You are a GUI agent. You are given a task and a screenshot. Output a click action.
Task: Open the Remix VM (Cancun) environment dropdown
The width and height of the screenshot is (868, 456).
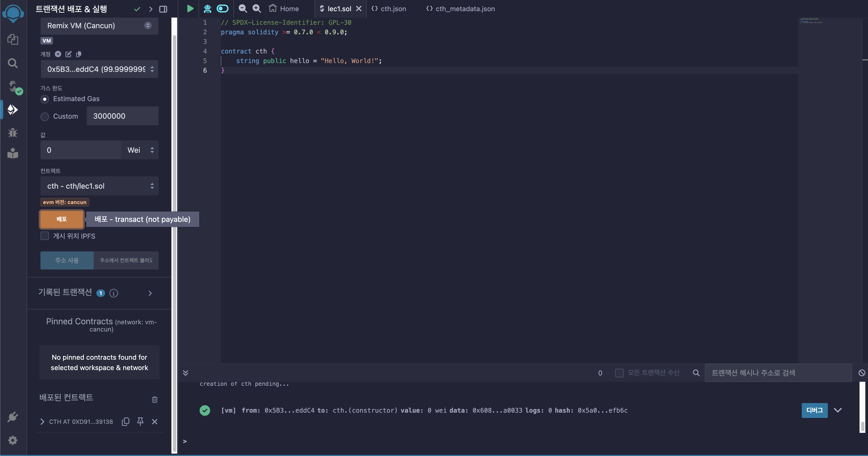click(x=99, y=26)
